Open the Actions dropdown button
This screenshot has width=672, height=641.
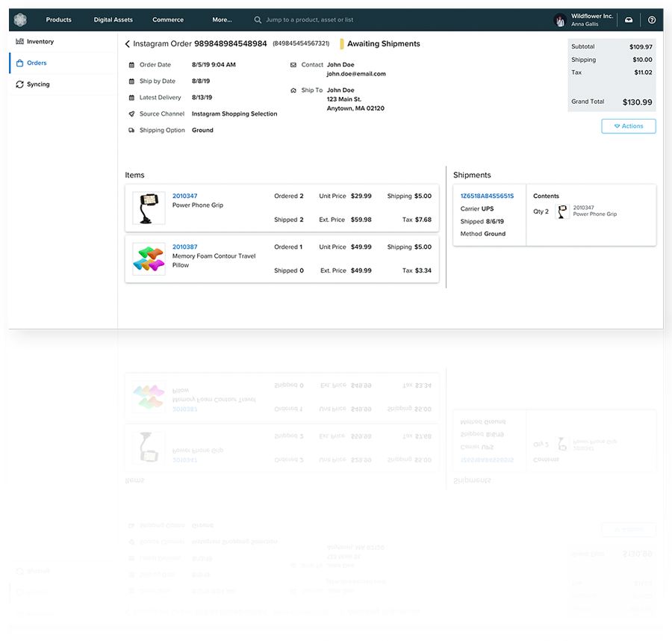click(x=628, y=126)
